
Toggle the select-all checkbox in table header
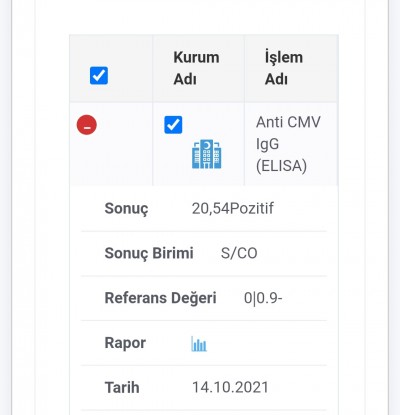[x=99, y=75]
